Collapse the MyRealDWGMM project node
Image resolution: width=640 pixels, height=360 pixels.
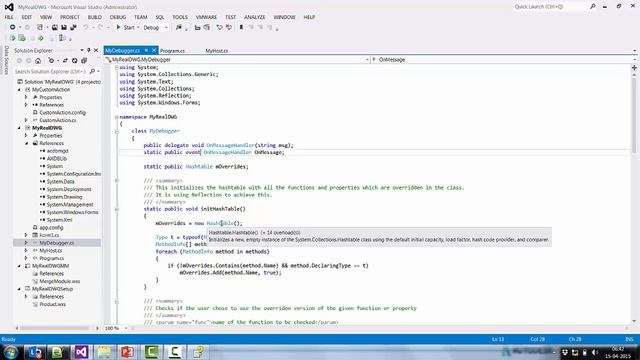19,266
